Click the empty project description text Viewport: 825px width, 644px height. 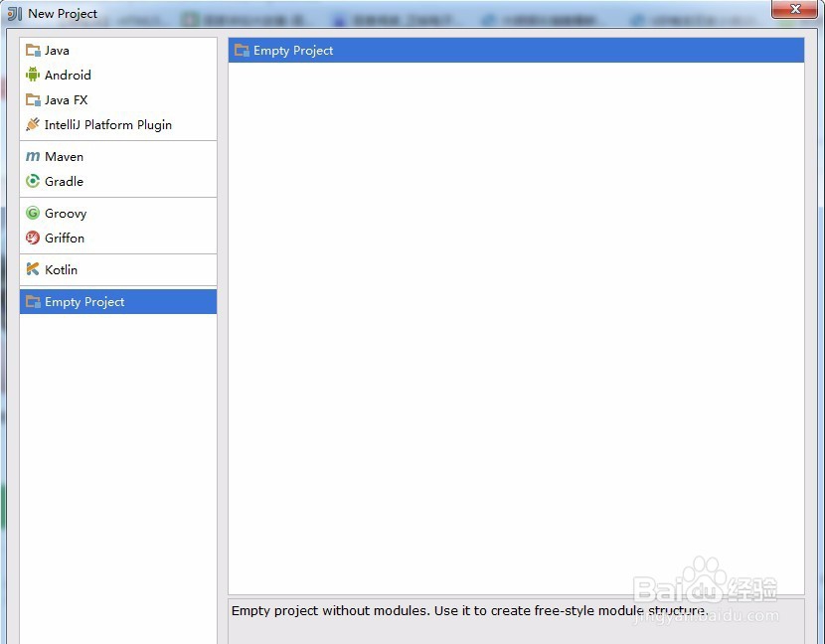tap(469, 611)
